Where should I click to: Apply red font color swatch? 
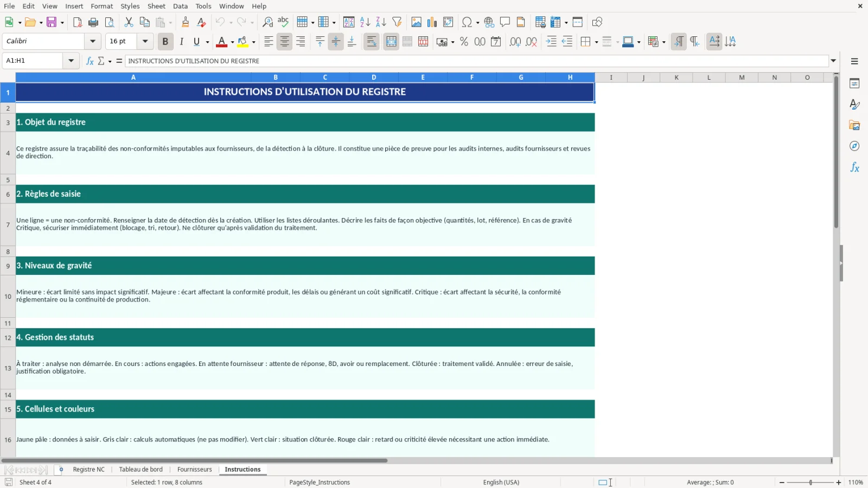point(221,42)
